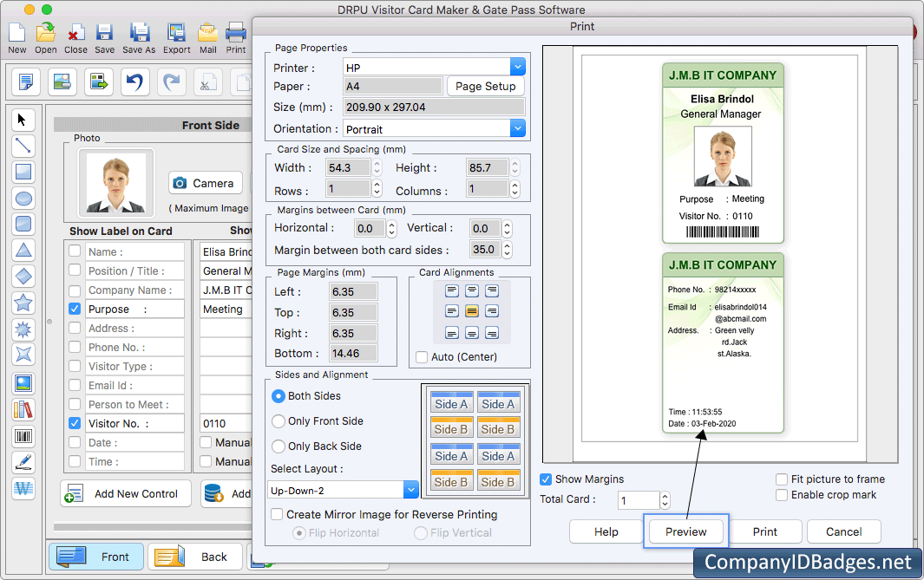Open the Orientation dropdown

(x=517, y=128)
